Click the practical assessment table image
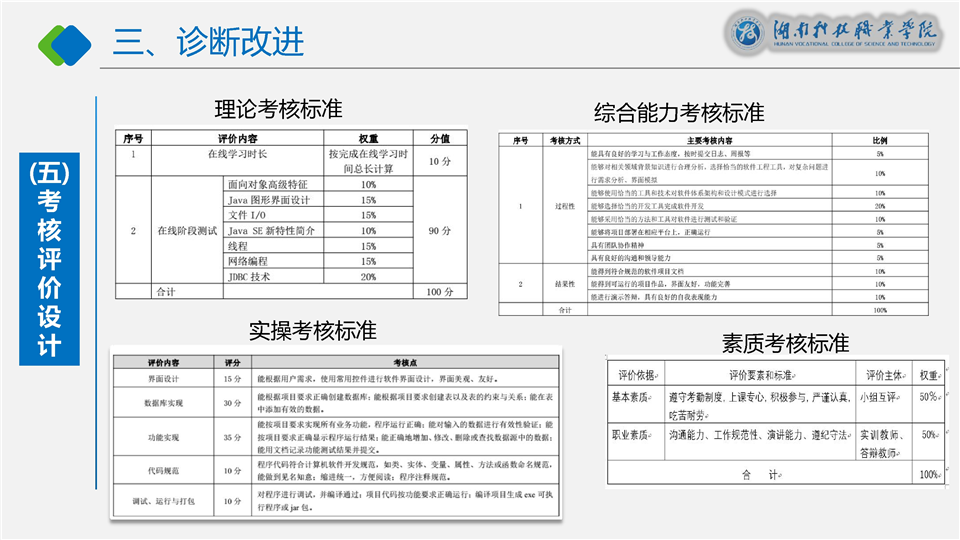Image resolution: width=960 pixels, height=540 pixels. tap(336, 434)
